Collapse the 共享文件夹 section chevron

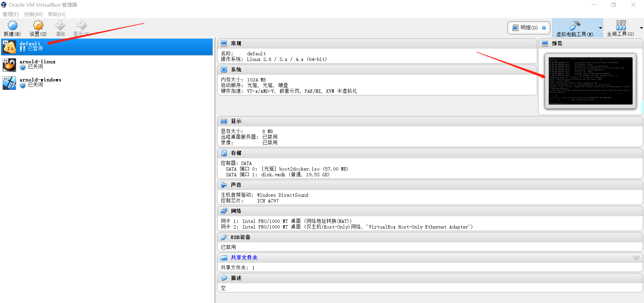click(x=636, y=258)
